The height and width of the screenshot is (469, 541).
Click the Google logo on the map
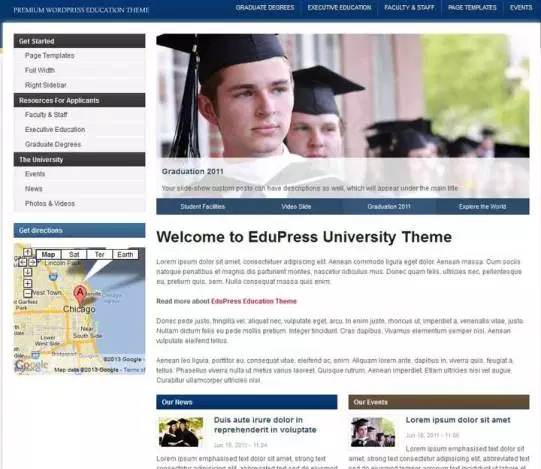32,365
